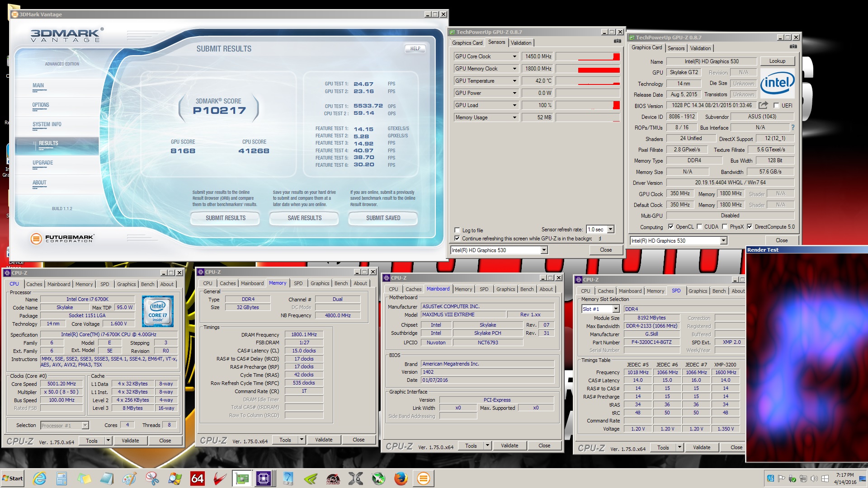Launch Firefox from the taskbar
The image size is (868, 488).
click(401, 479)
